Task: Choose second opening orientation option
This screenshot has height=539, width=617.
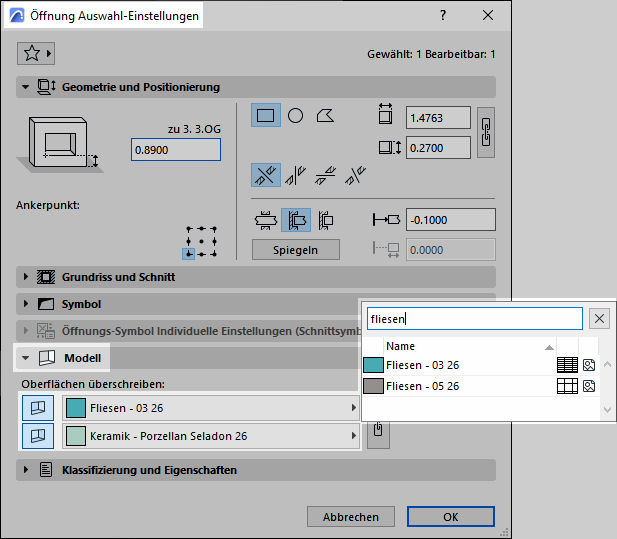Action: 296,175
